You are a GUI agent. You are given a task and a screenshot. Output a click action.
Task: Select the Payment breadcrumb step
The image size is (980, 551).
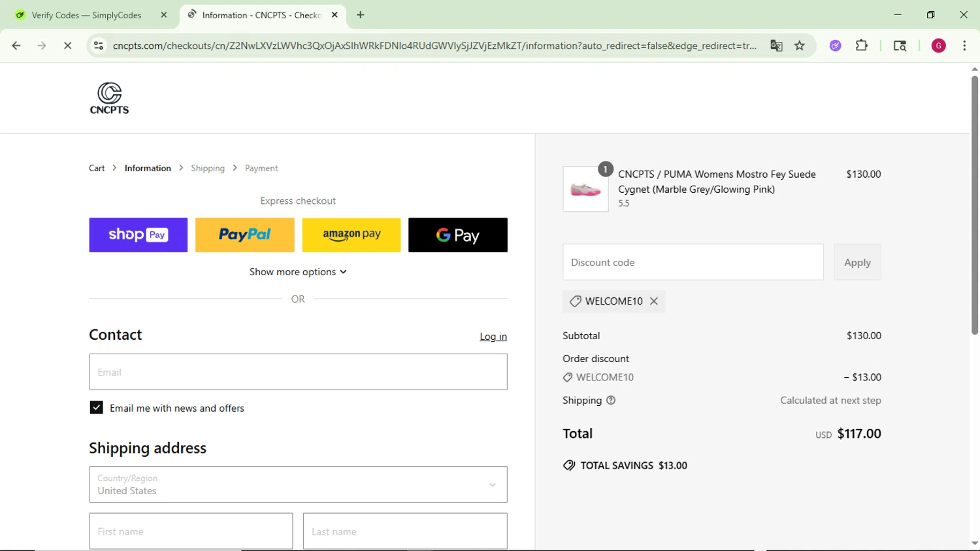tap(261, 168)
